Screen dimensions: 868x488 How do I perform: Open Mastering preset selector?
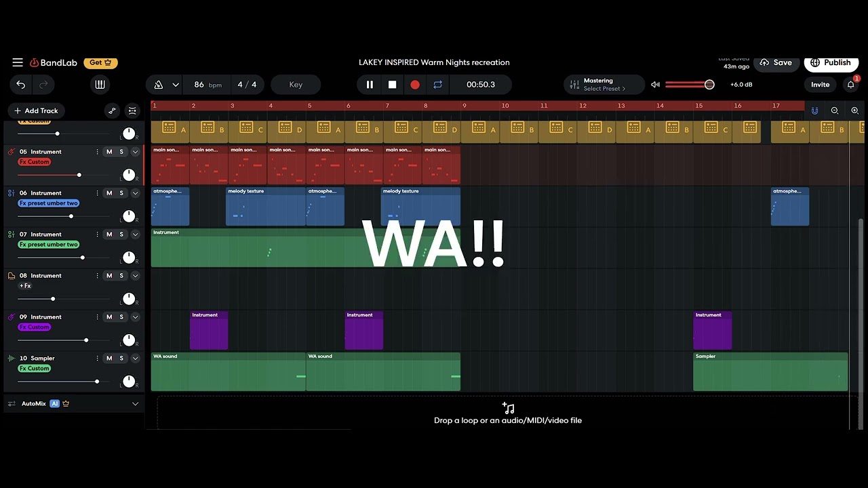click(x=604, y=85)
